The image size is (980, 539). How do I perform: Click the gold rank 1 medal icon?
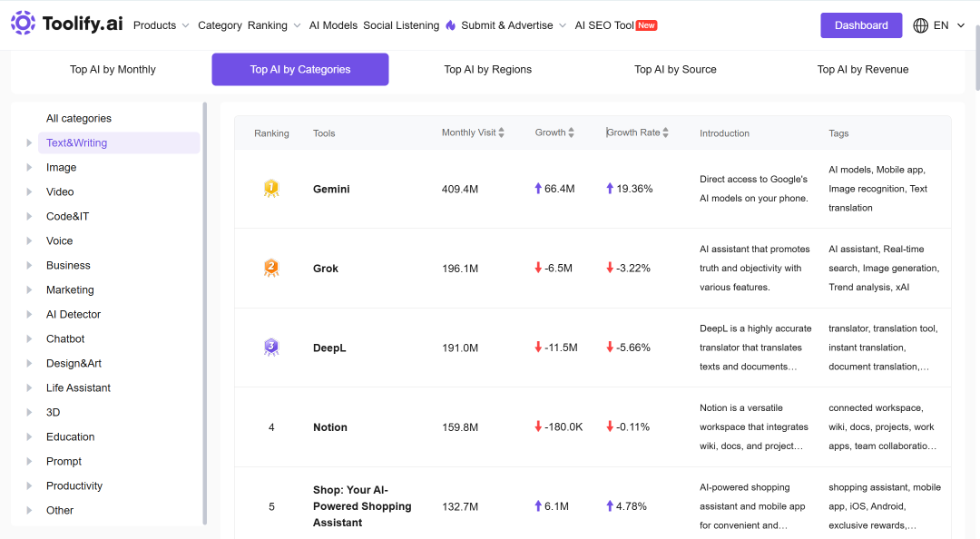271,188
